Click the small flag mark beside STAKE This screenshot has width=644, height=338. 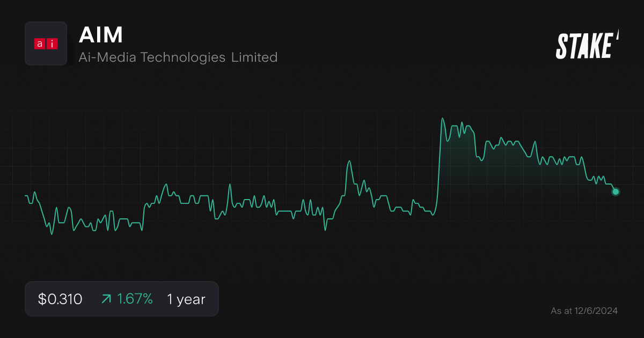(x=617, y=35)
